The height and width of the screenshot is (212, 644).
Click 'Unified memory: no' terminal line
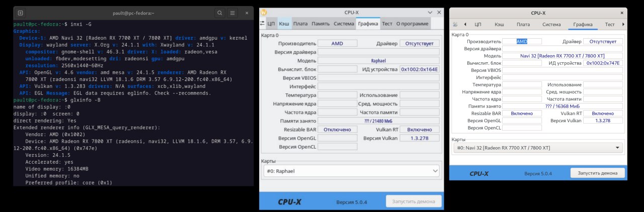click(52, 176)
